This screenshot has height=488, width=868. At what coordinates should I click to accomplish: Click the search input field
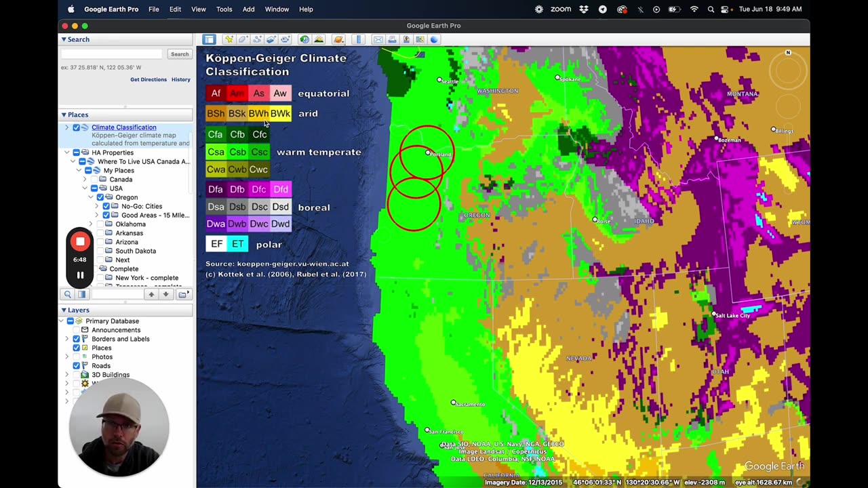click(112, 54)
